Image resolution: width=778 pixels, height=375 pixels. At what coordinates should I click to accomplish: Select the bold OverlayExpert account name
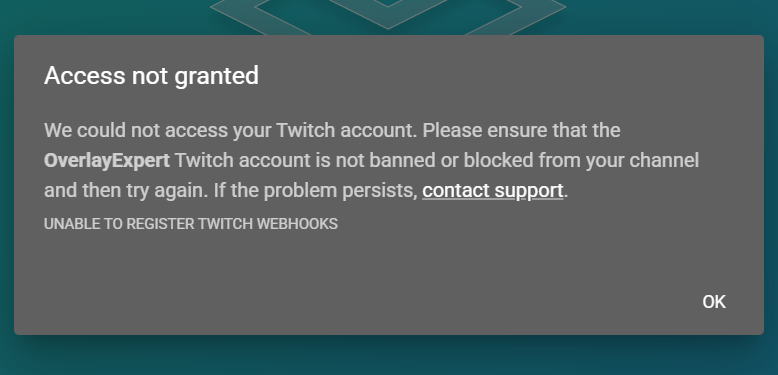(x=107, y=161)
